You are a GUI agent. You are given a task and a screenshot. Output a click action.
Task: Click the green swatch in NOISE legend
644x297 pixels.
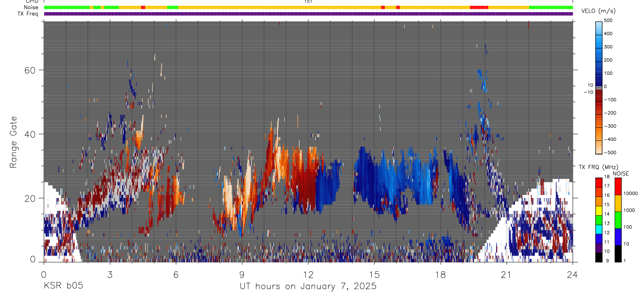[618, 220]
